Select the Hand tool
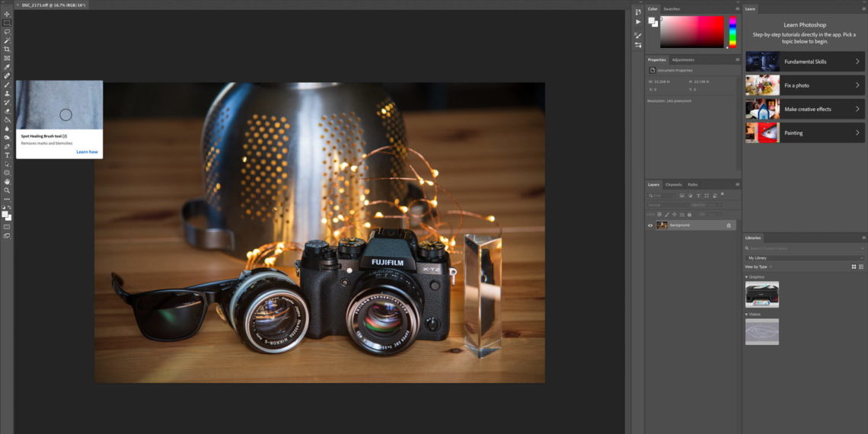The image size is (868, 434). [7, 181]
